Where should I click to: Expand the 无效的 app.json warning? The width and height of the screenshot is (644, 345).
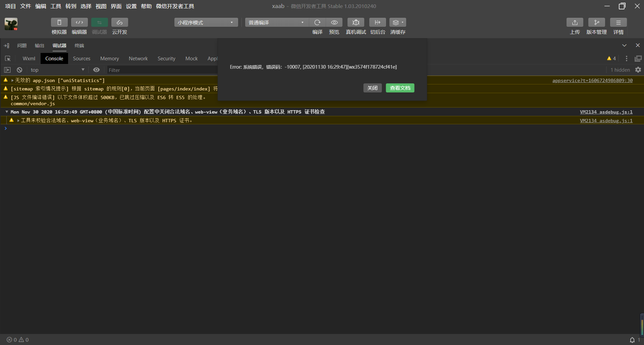[12, 80]
